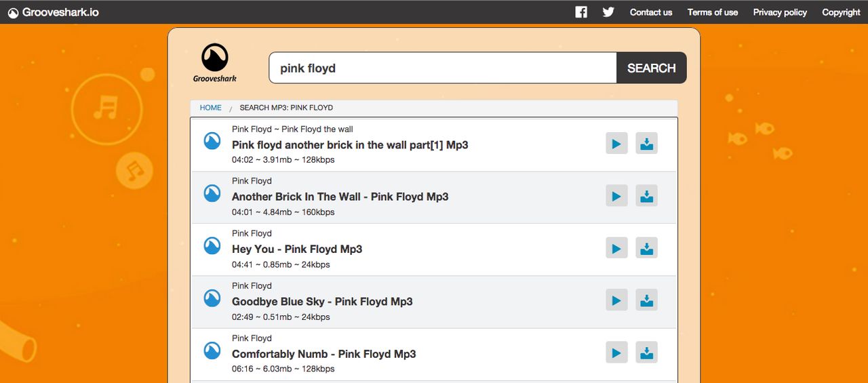Image resolution: width=868 pixels, height=383 pixels.
Task: Open Copyright page
Action: point(841,12)
